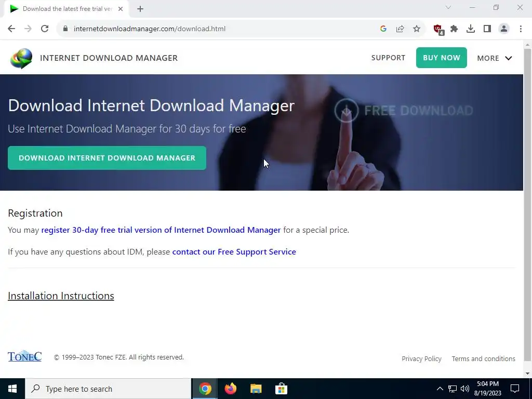The height and width of the screenshot is (399, 532).
Task: Open the tab search chevron in title bar
Action: 448,7
